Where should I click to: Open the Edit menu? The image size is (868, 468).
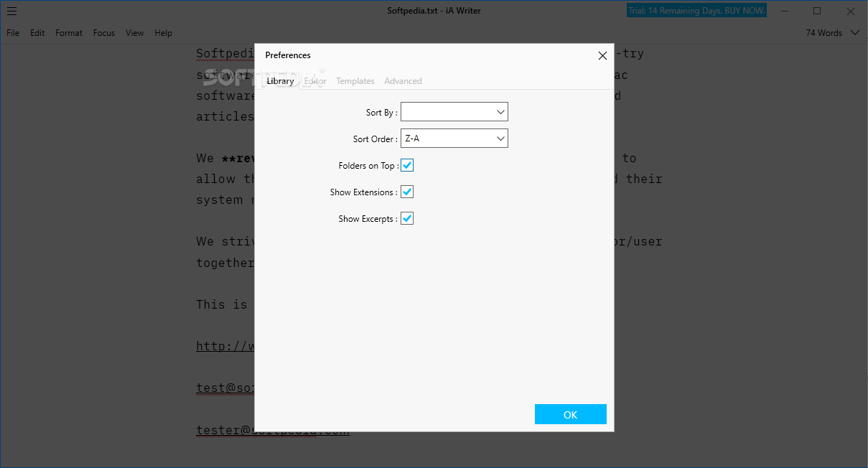[37, 33]
